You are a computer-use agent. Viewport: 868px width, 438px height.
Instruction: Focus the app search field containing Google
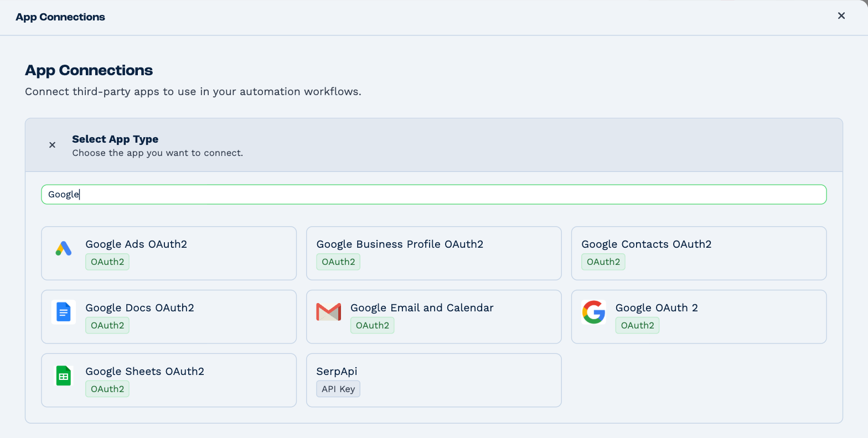(x=434, y=195)
